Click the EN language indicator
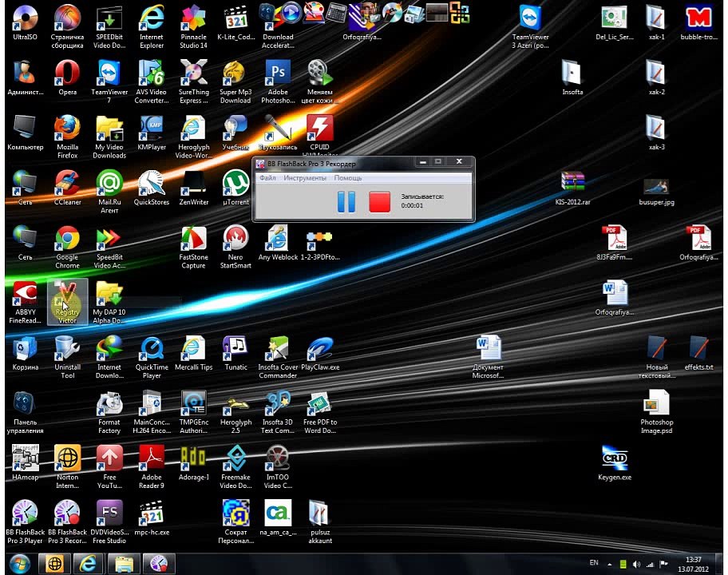 pyautogui.click(x=594, y=562)
